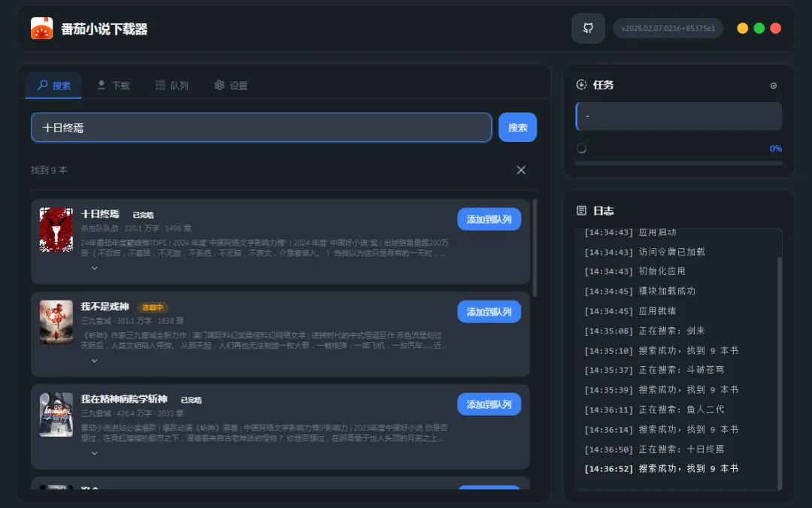
Task: Expand the 十日终焉 description chevron
Action: [94, 268]
